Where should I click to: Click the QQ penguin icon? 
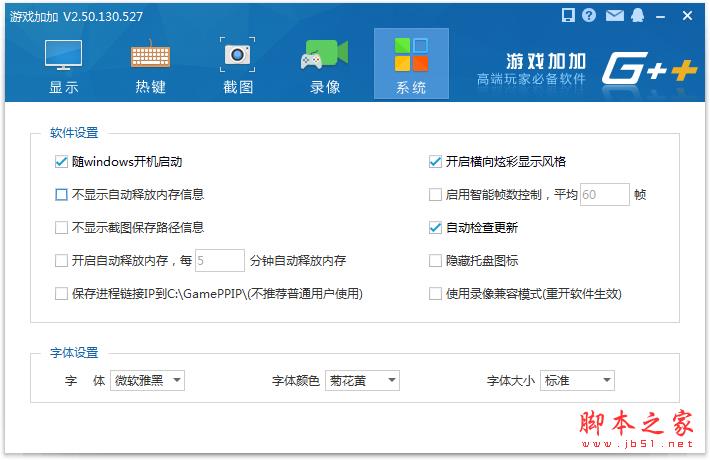[638, 15]
